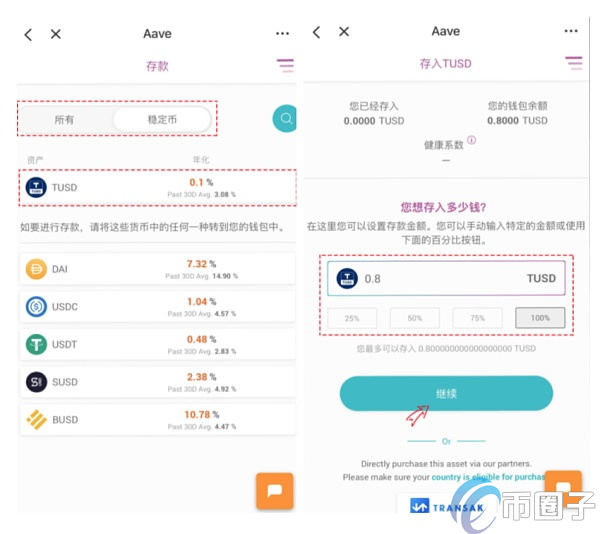The width and height of the screenshot is (600, 534).
Task: Choose the 50% amount button
Action: coord(415,318)
